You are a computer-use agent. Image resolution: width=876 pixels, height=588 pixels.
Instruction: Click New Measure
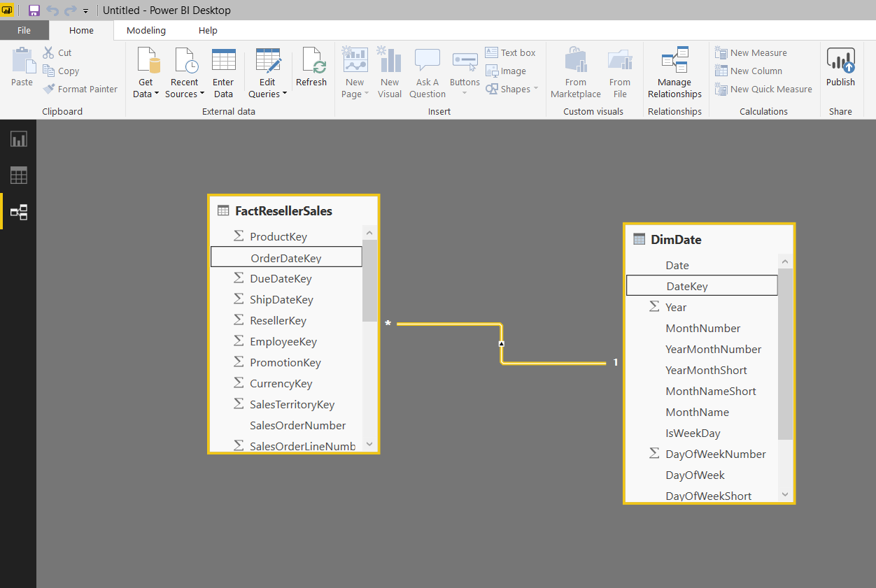751,52
